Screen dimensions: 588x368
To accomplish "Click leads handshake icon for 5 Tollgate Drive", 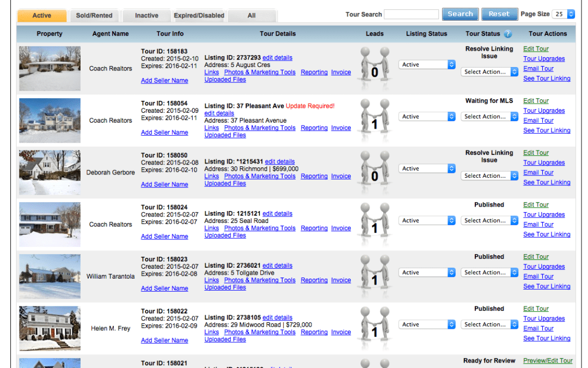I will point(374,275).
